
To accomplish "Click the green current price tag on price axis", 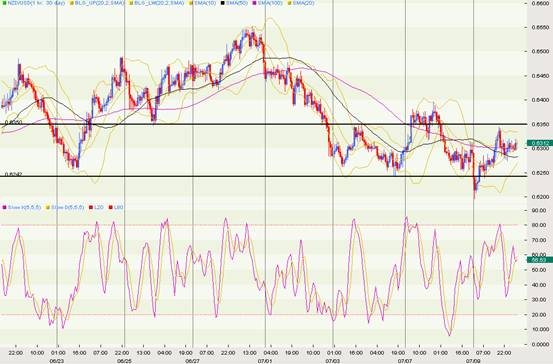I will click(540, 143).
